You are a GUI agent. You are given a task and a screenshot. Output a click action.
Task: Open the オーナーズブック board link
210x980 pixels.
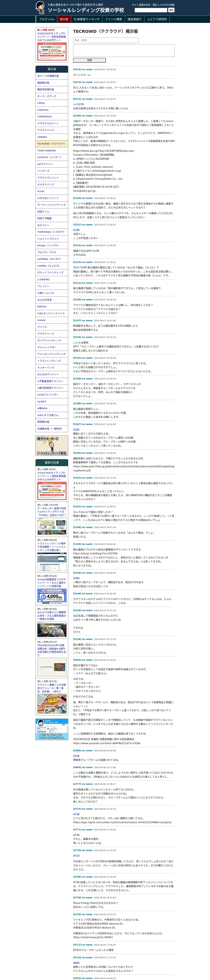52,96
